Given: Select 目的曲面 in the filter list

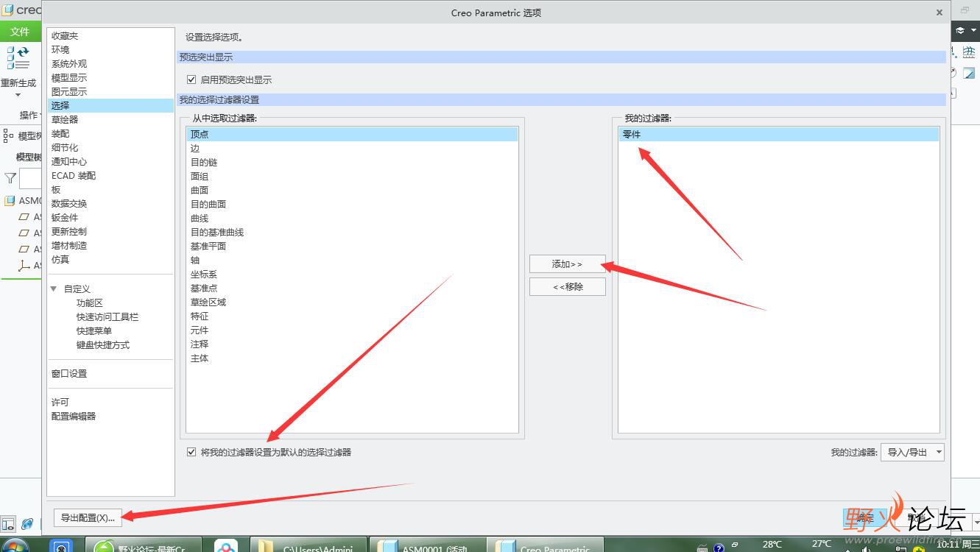Looking at the screenshot, I should click(352, 204).
